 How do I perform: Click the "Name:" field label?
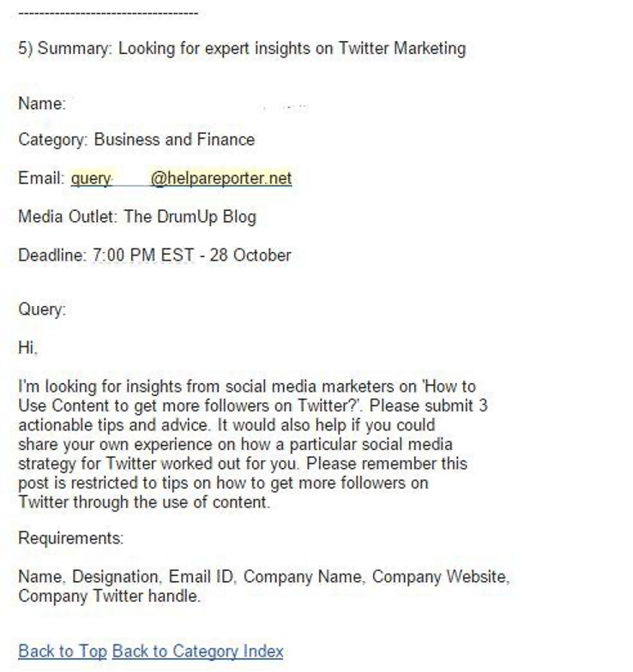point(42,105)
